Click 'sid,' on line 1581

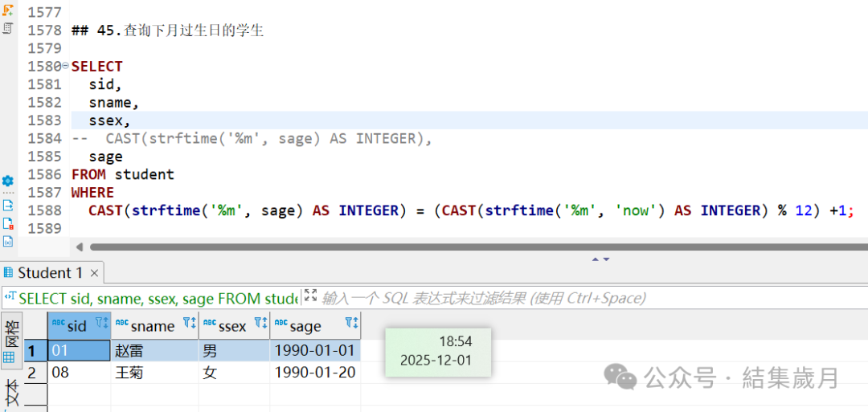pyautogui.click(x=105, y=84)
